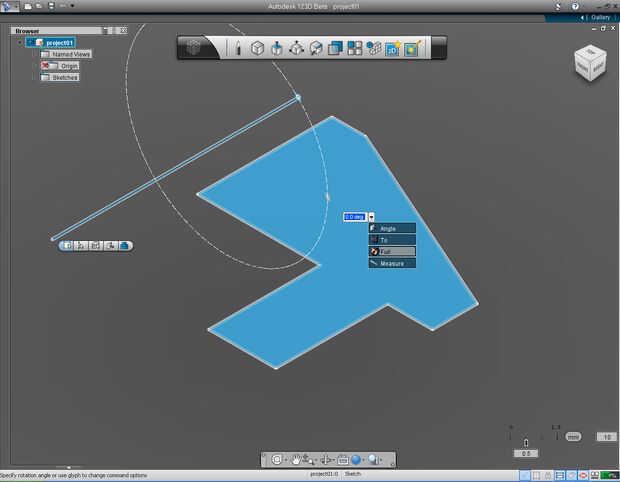Open dropdown arrow after magnifier sphere icon
Viewport: 620px width, 482px height.
[x=381, y=459]
